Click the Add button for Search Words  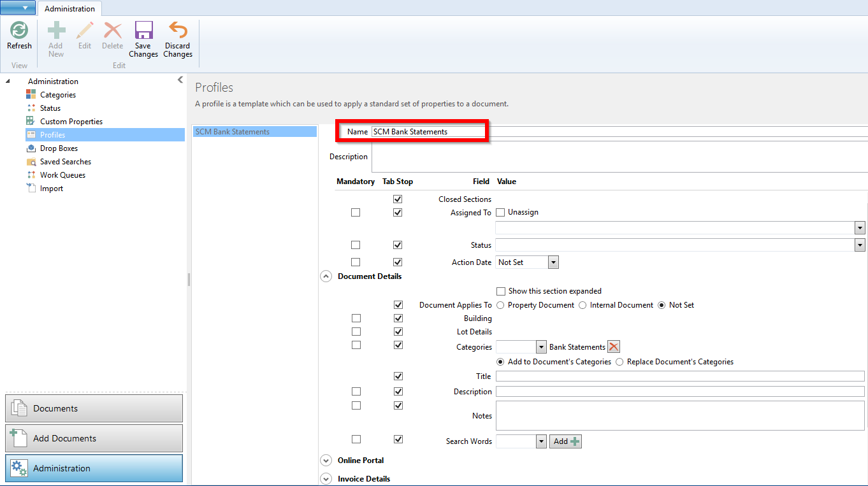566,441
